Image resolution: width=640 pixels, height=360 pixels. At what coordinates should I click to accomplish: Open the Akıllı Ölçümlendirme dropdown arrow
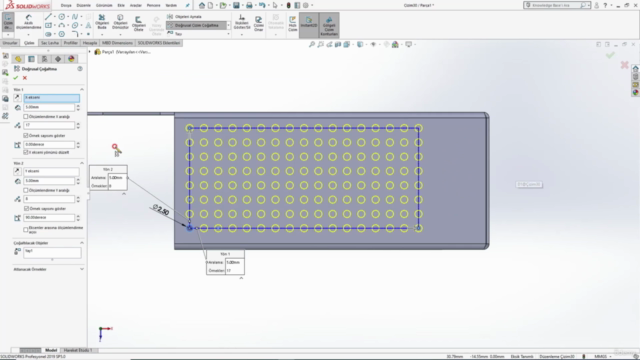(x=28, y=35)
